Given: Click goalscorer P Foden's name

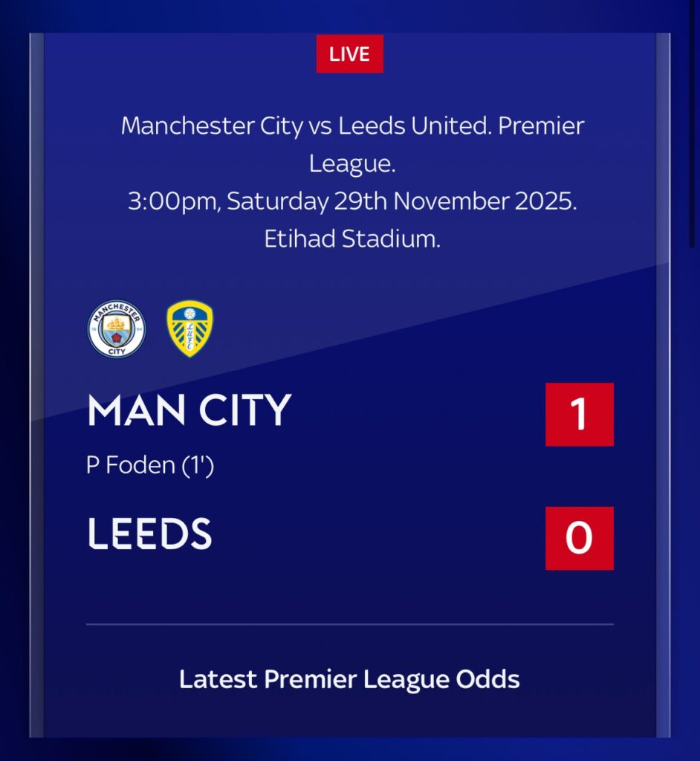Looking at the screenshot, I should [131, 466].
